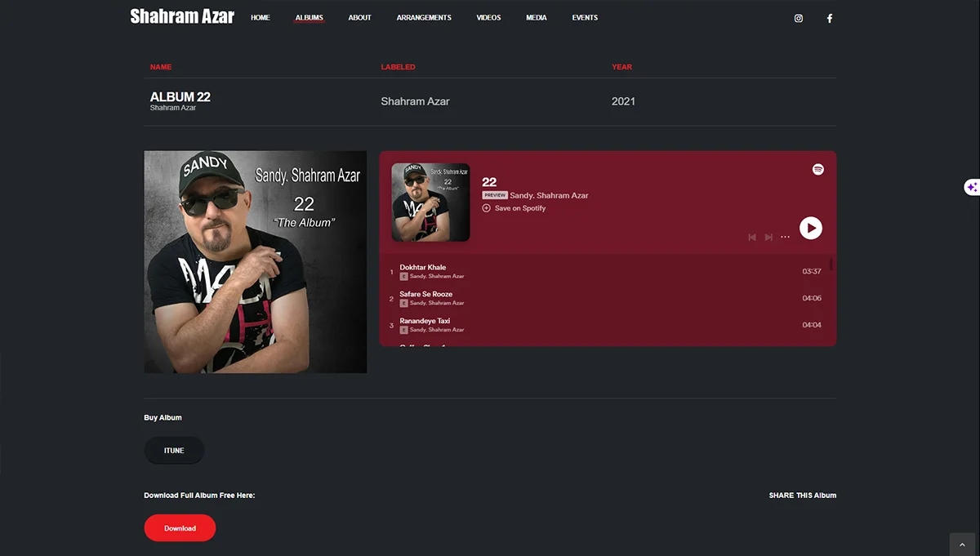Image resolution: width=980 pixels, height=556 pixels.
Task: Open the Facebook icon in header
Action: [830, 18]
